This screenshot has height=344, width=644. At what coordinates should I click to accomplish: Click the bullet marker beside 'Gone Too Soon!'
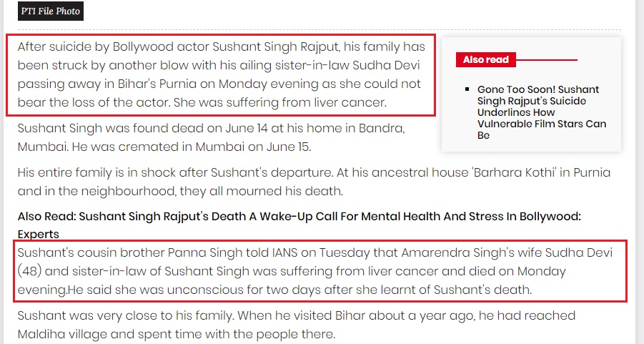(467, 89)
